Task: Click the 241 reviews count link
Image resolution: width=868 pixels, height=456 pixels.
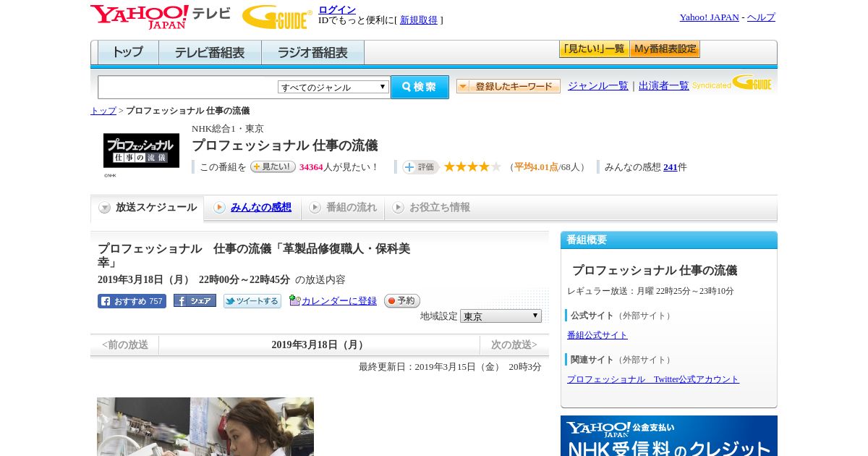Action: click(671, 167)
